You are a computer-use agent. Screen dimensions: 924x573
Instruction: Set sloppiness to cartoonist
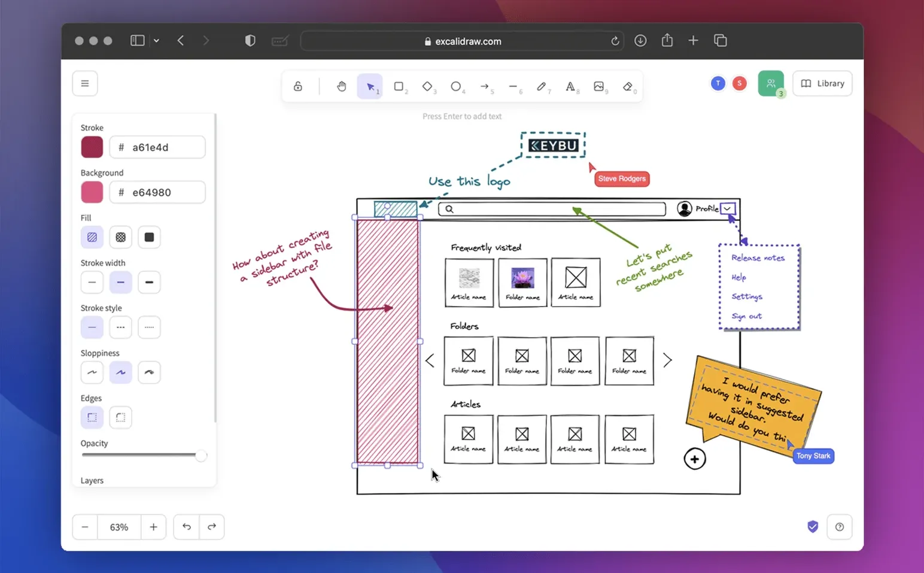[150, 372]
